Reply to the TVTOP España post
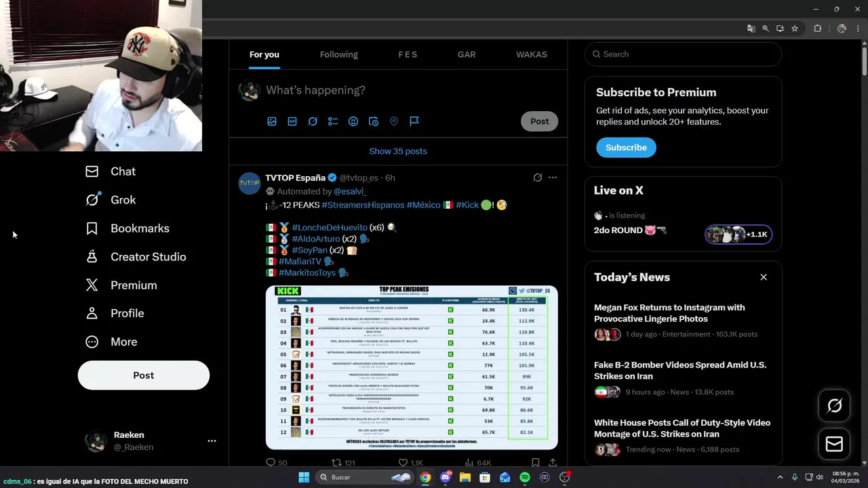 [277, 462]
